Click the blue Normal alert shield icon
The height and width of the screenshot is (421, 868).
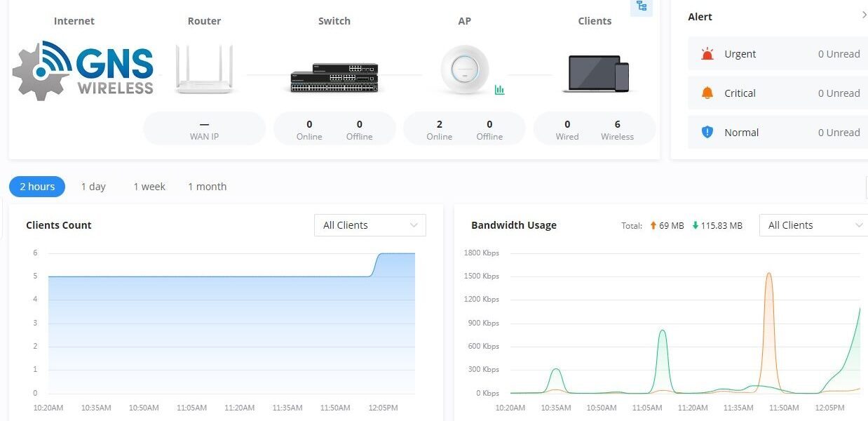(707, 133)
